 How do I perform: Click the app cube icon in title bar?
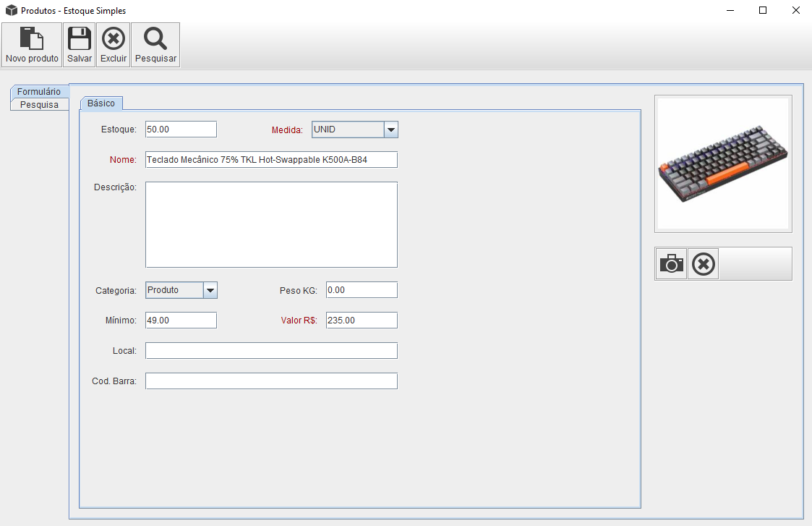12,11
